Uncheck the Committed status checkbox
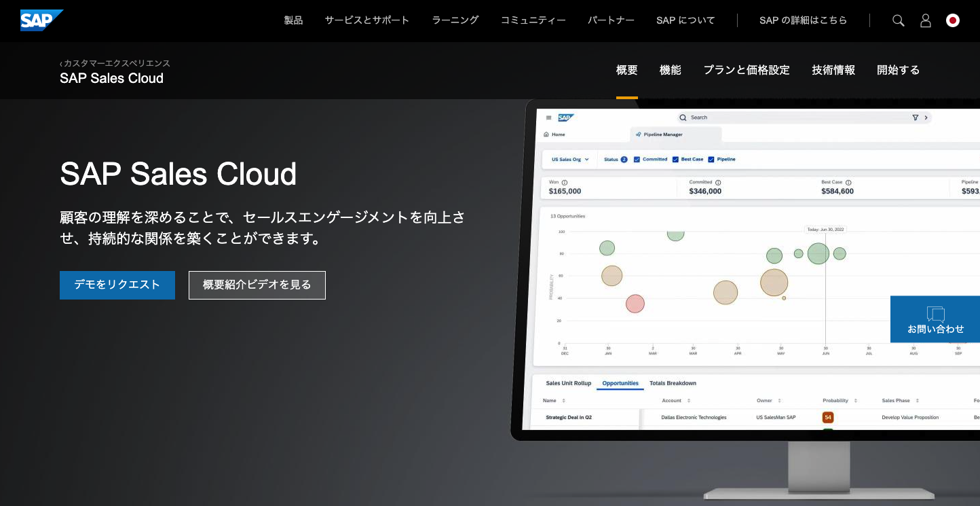Image resolution: width=980 pixels, height=506 pixels. click(637, 160)
